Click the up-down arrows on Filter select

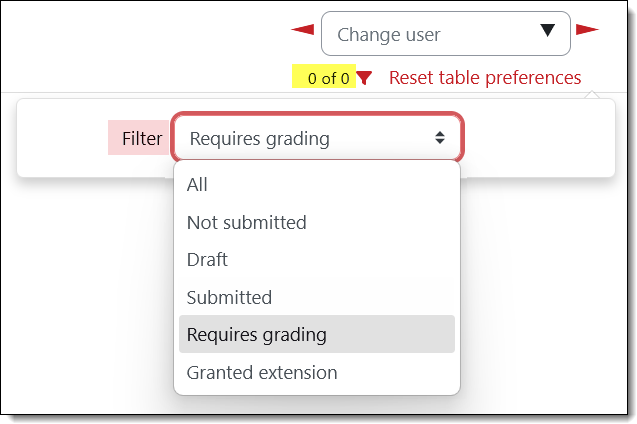[440, 138]
